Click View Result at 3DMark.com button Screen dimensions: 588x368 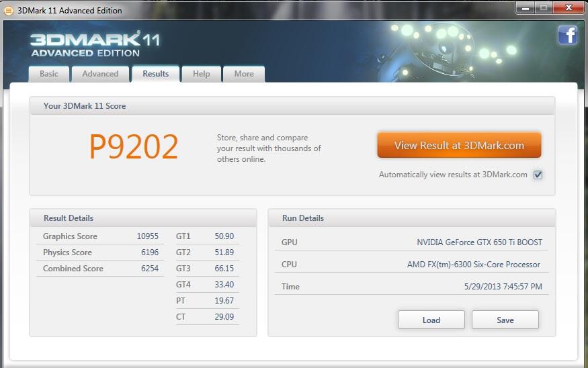[459, 145]
